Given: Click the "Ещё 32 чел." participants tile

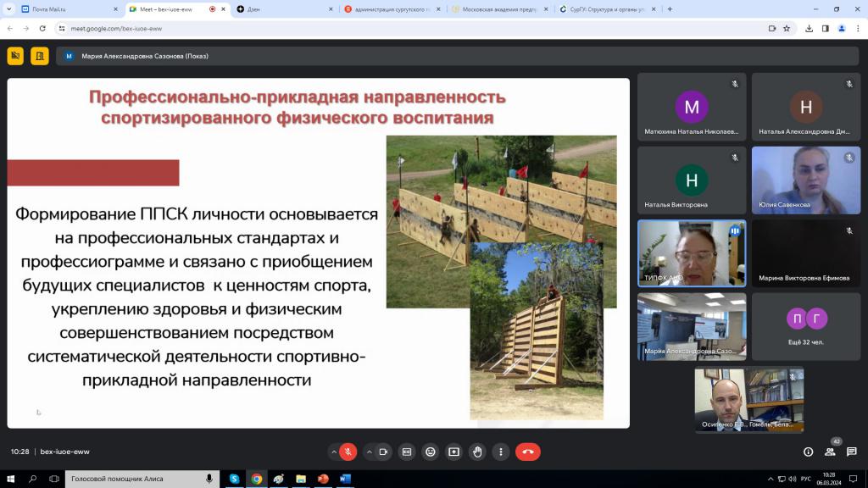Looking at the screenshot, I should 805,326.
